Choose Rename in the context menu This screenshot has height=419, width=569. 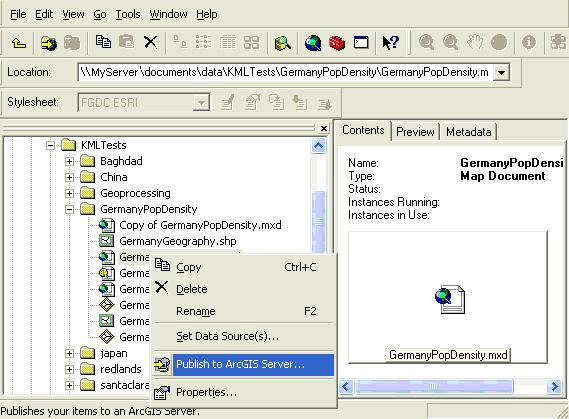243,311
